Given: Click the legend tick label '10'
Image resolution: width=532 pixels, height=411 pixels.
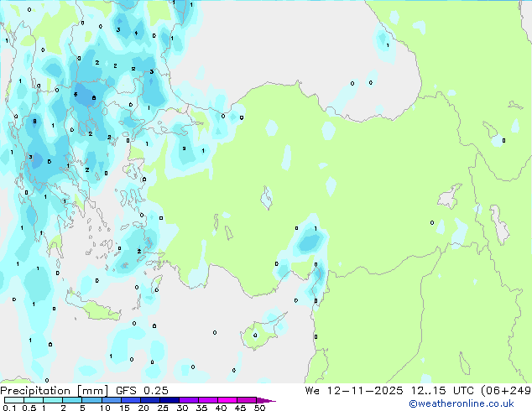Looking at the screenshot, I should point(105,408).
